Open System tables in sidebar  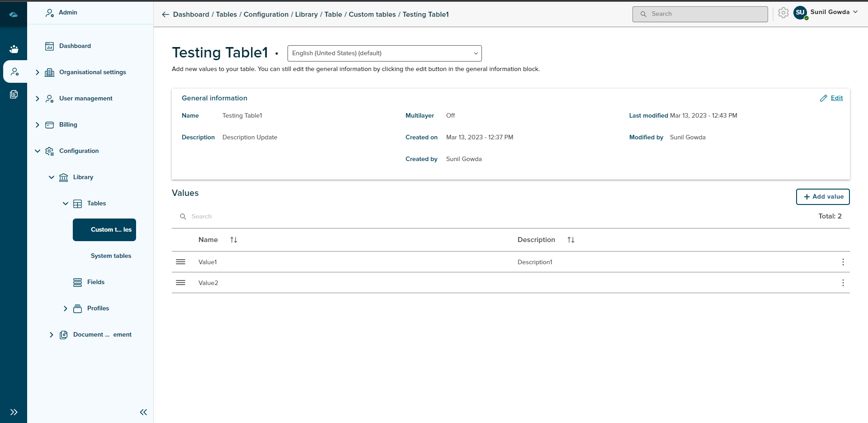(111, 256)
